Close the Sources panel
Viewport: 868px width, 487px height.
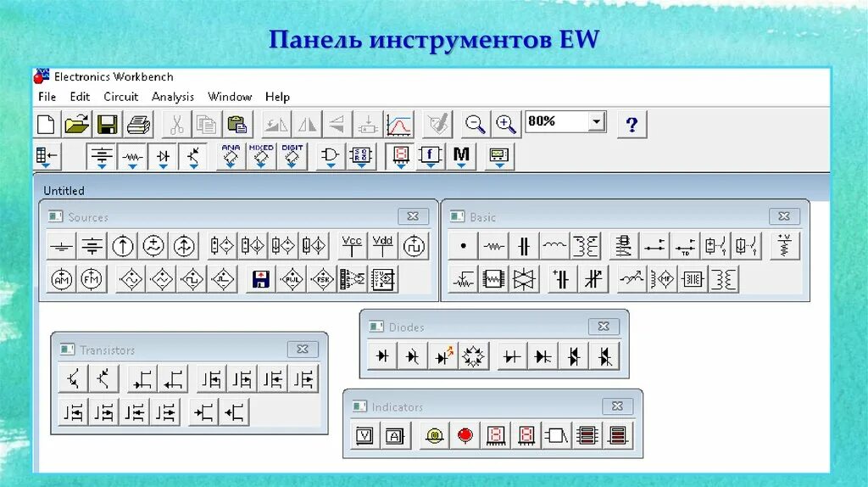413,216
